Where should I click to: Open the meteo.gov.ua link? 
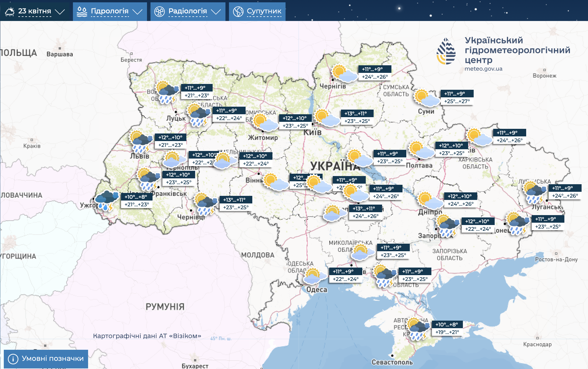[x=483, y=69]
